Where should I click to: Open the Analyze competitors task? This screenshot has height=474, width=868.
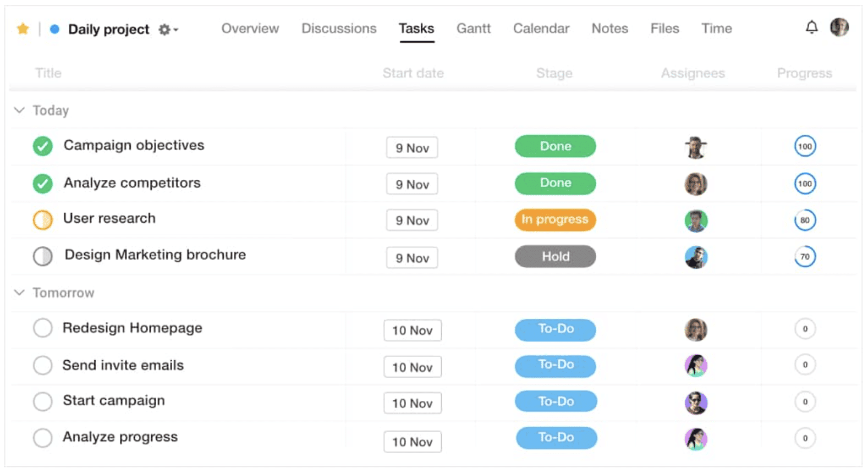click(x=132, y=183)
